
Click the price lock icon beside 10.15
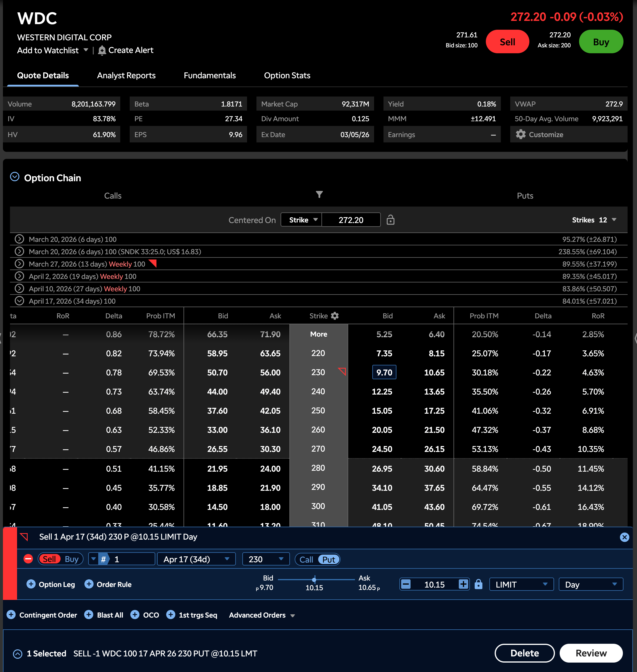[x=478, y=584]
